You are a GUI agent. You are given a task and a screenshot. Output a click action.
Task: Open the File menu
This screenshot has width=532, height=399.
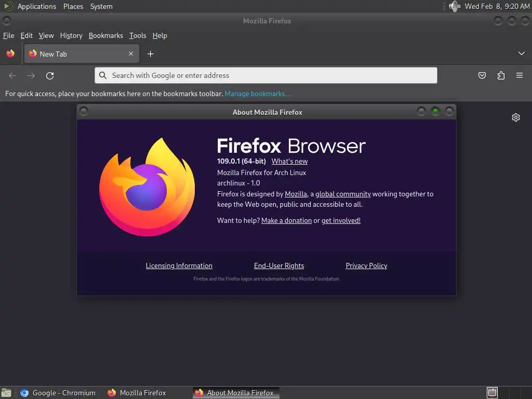coord(8,36)
